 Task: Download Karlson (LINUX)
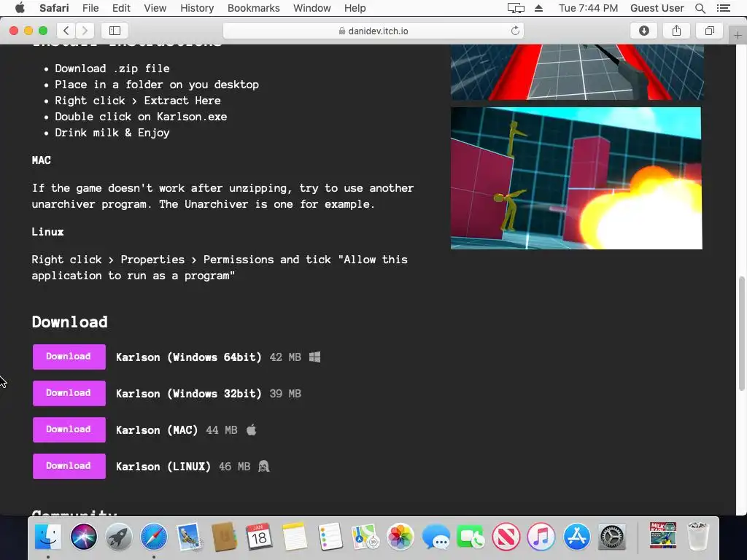pyautogui.click(x=69, y=466)
